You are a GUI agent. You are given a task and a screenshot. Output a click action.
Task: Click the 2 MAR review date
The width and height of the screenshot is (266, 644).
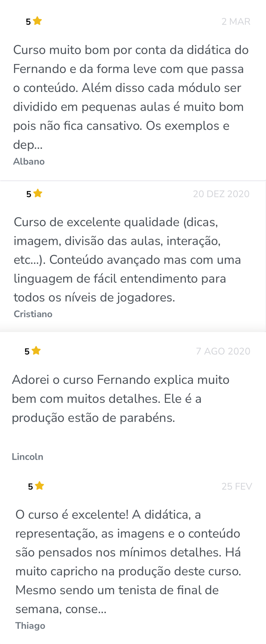click(x=236, y=21)
